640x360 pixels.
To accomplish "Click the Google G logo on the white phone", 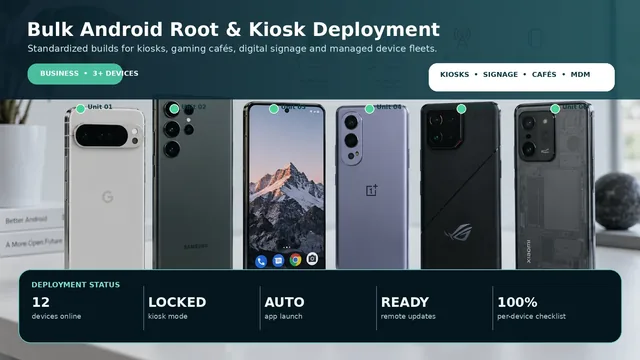I will 108,197.
